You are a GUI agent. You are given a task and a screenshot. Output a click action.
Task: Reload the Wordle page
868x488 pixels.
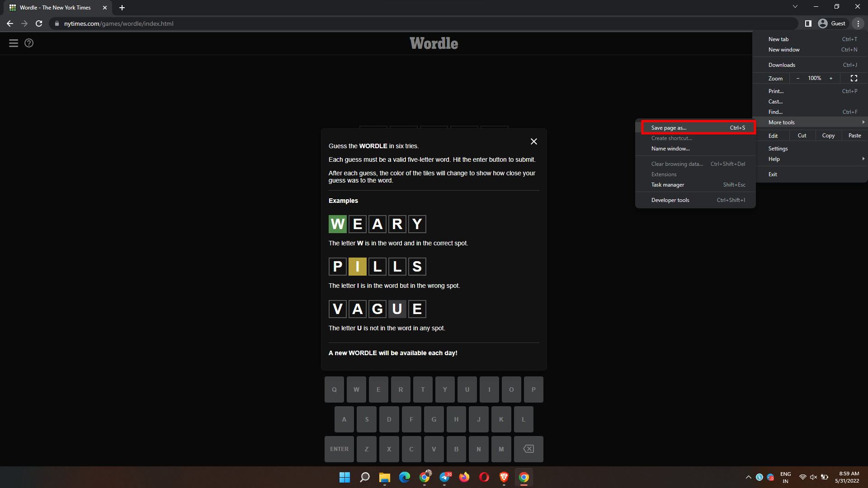[x=39, y=23]
